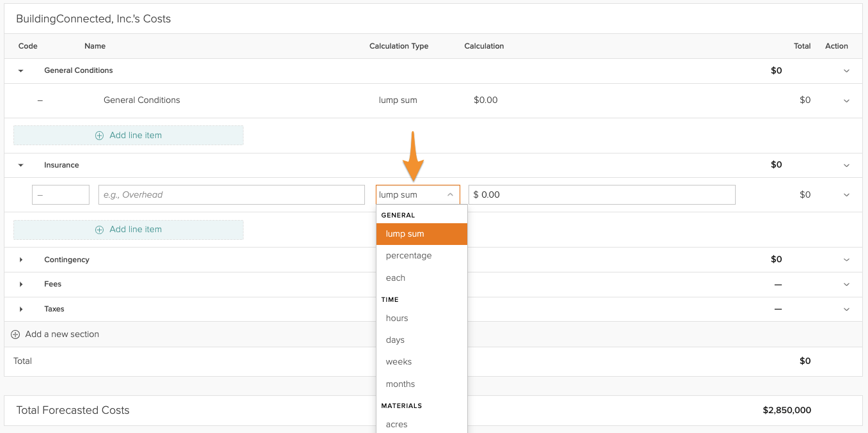Image resolution: width=868 pixels, height=433 pixels.
Task: Click Add line item under Insurance
Action: [x=128, y=230]
